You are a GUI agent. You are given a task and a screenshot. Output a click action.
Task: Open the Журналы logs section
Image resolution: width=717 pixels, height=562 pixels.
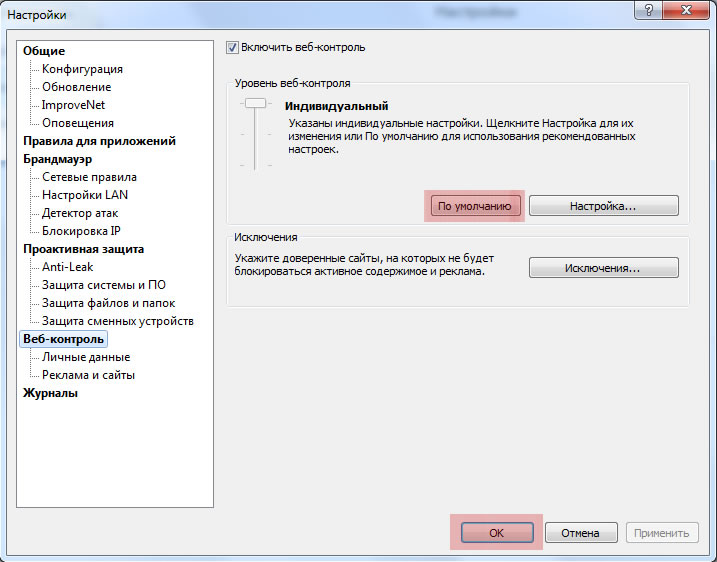point(50,393)
